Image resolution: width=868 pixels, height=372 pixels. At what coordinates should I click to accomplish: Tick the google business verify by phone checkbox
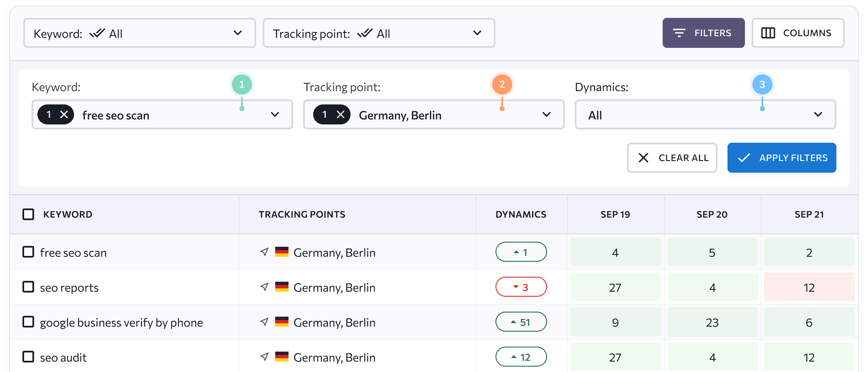click(x=28, y=322)
